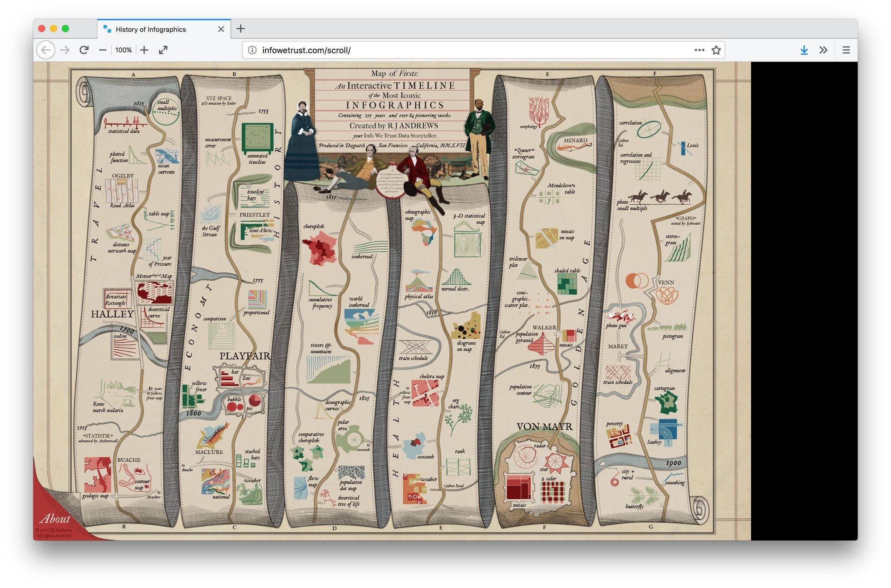Show more toolbar items via double chevron
Screen dimensions: 891x588
click(x=823, y=50)
